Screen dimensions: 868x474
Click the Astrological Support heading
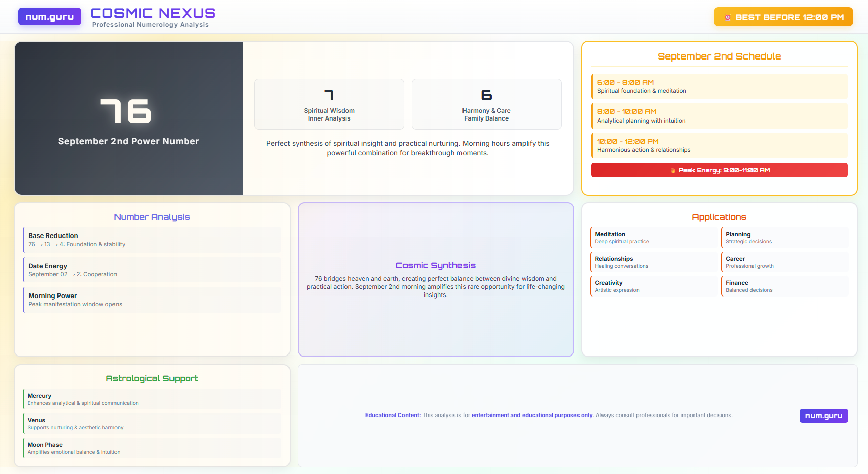coord(152,378)
